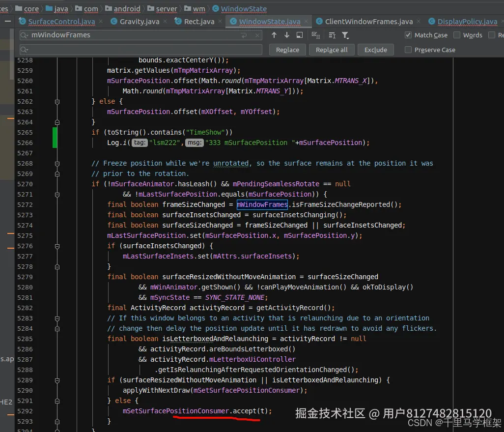Go to previous search occurrence arrow
Screen dimensions: 504x432
click(x=274, y=35)
